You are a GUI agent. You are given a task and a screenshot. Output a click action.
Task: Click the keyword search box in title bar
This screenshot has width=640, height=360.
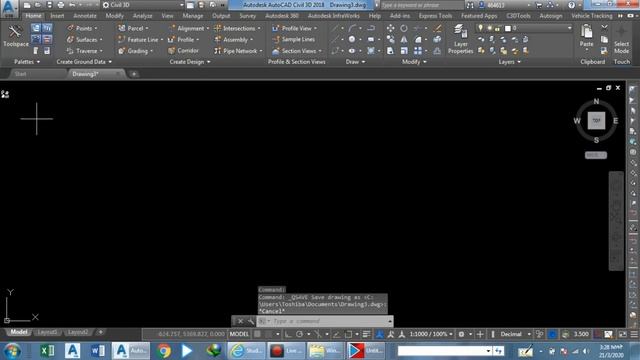coord(422,5)
